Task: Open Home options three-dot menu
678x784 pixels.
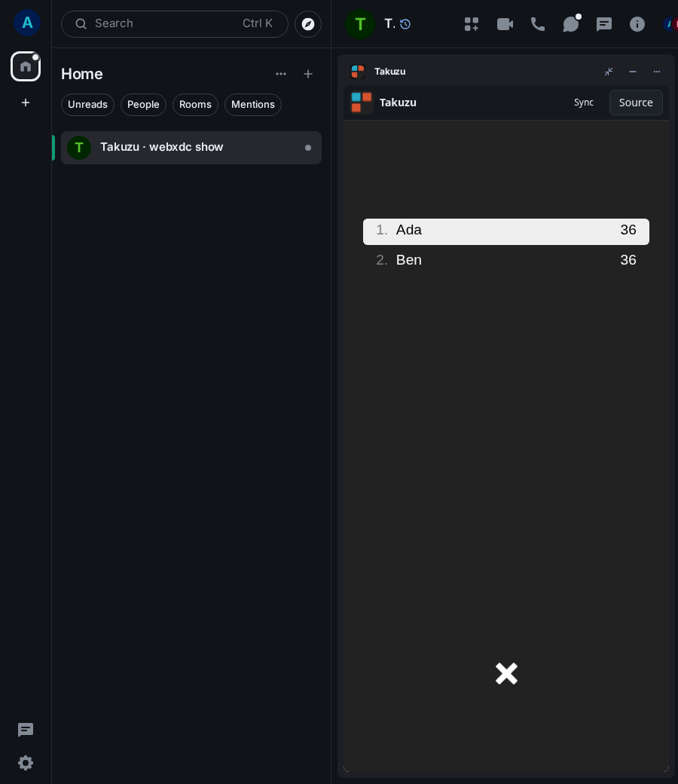Action: [x=281, y=74]
